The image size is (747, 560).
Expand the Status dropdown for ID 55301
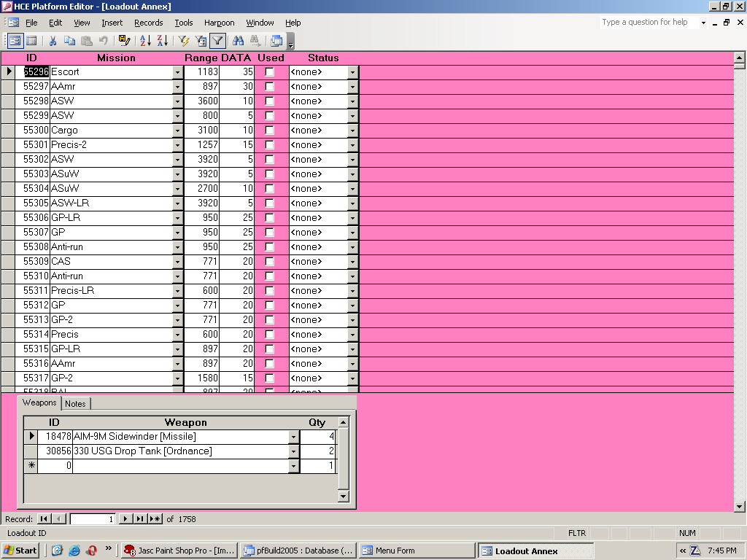point(353,145)
